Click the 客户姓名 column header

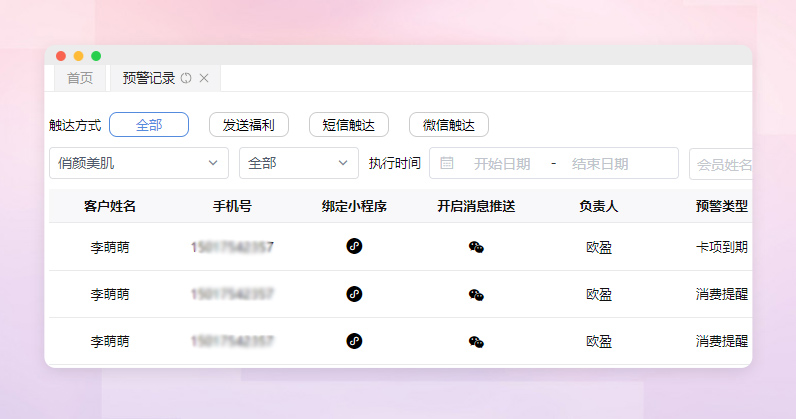click(110, 206)
